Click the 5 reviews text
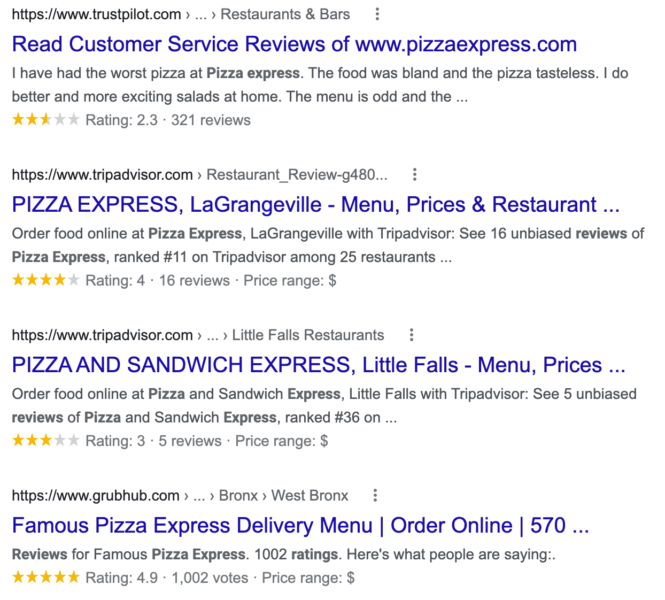The height and width of the screenshot is (600, 665). pyautogui.click(x=190, y=441)
